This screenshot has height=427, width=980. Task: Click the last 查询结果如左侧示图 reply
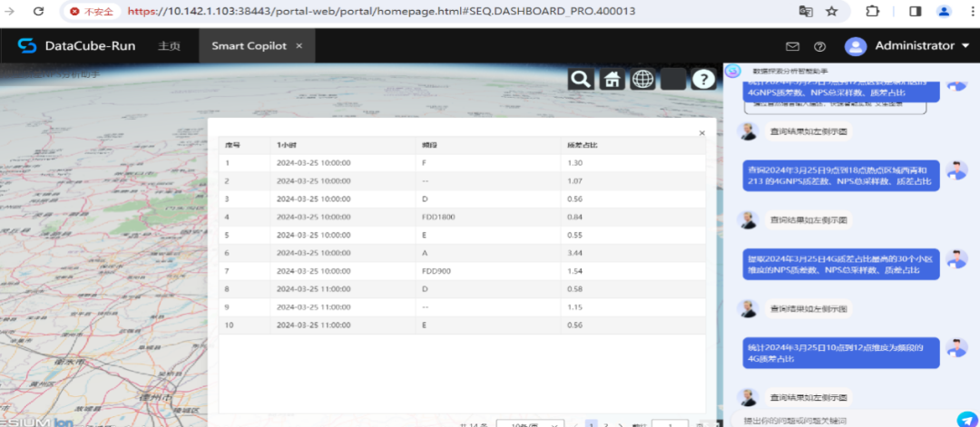808,397
